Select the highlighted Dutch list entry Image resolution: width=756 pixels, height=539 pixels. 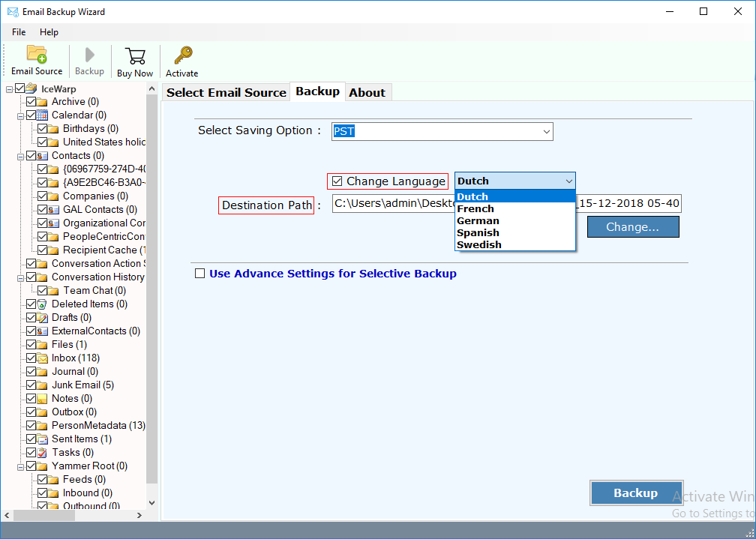[x=515, y=196]
